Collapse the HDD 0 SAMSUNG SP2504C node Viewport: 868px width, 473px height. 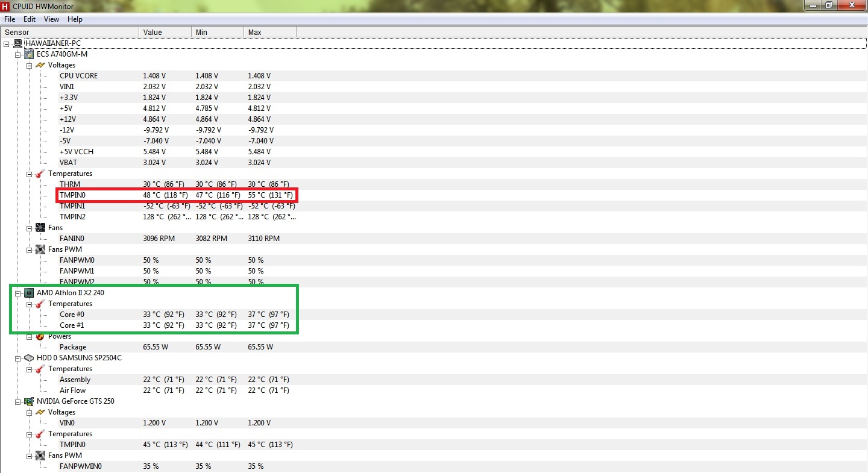click(17, 358)
